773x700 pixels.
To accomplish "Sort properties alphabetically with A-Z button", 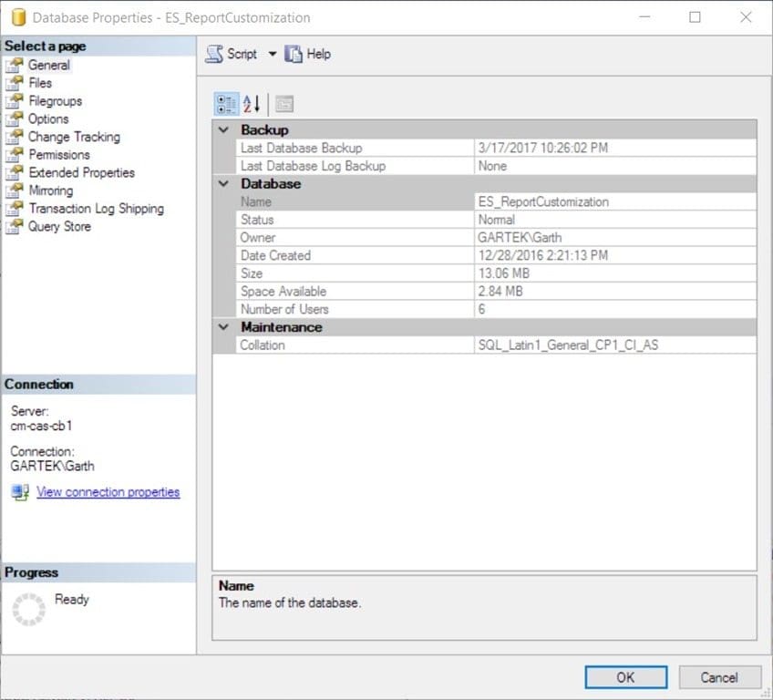I will click(252, 104).
